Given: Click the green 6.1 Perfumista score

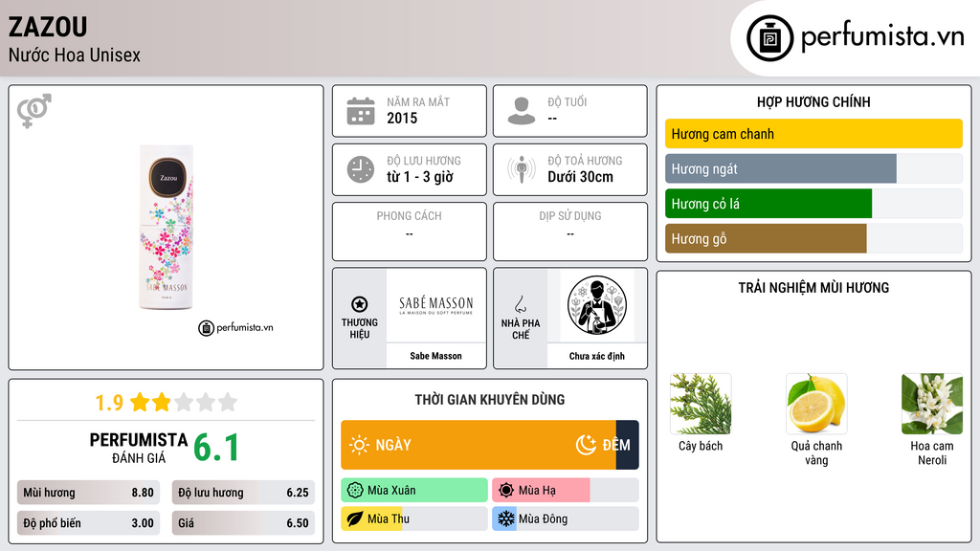Looking at the screenshot, I should 216,448.
